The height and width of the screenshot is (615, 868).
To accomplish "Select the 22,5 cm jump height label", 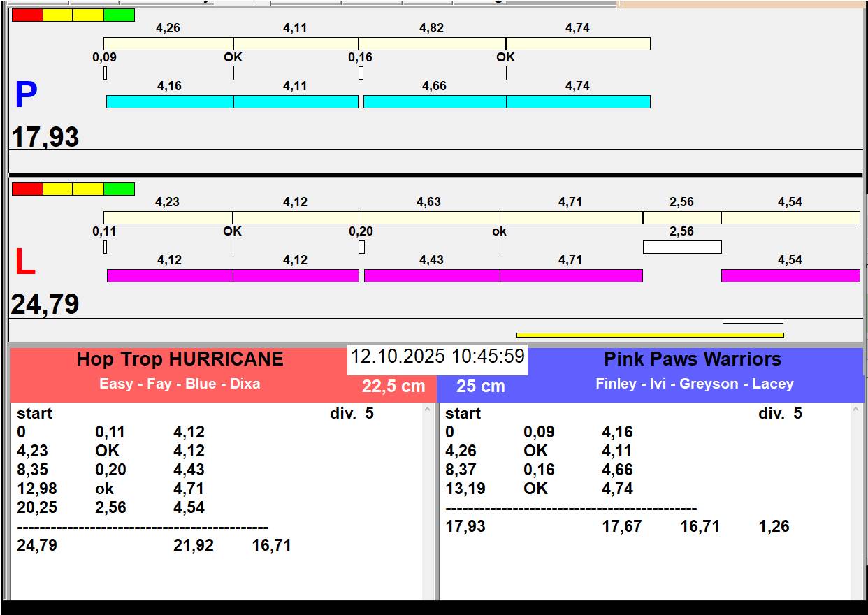I will click(393, 386).
